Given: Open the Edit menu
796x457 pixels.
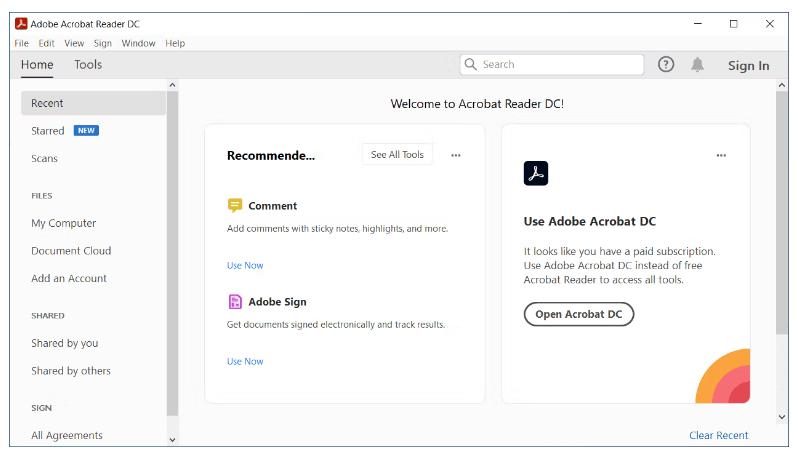Looking at the screenshot, I should [x=46, y=43].
